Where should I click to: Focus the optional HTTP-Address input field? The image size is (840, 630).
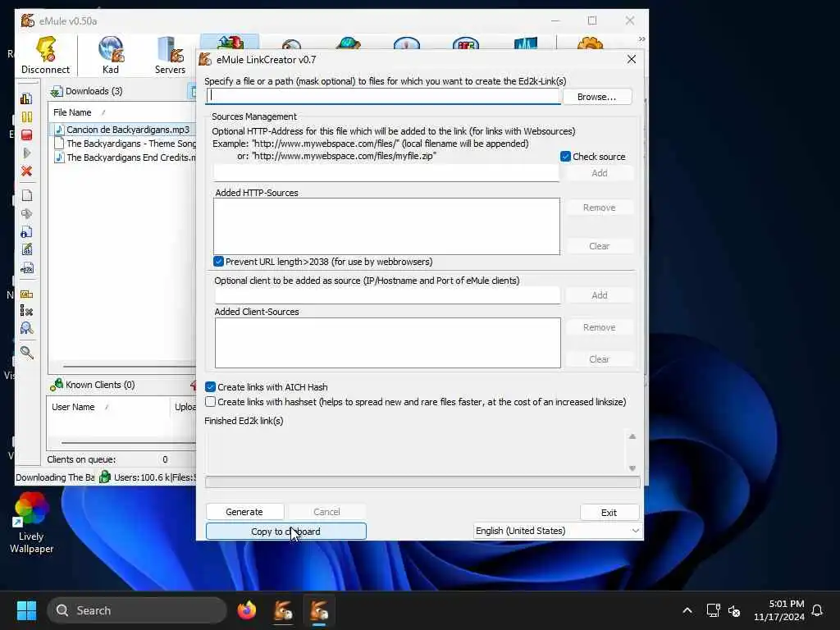(386, 173)
